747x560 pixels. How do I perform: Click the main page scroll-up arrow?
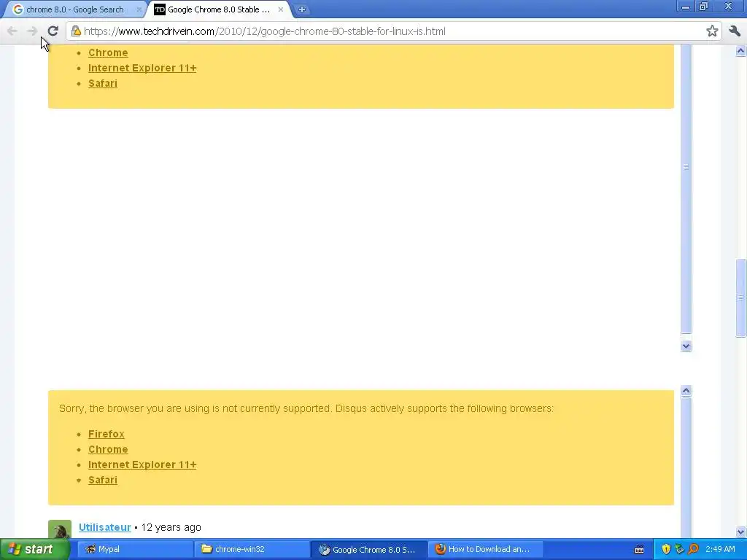740,51
